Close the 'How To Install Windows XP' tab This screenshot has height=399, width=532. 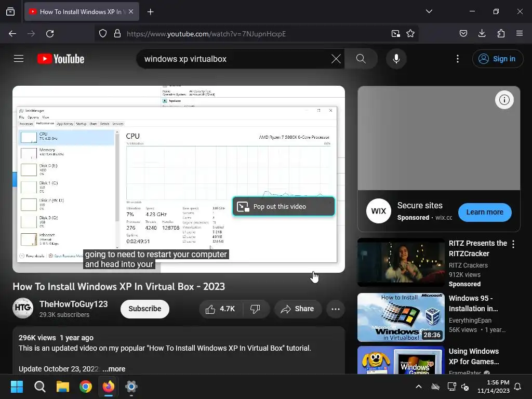(x=131, y=11)
